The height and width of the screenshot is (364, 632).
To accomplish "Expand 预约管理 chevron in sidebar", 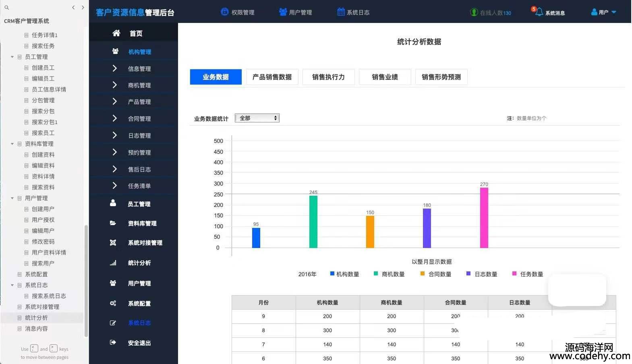I will [114, 152].
